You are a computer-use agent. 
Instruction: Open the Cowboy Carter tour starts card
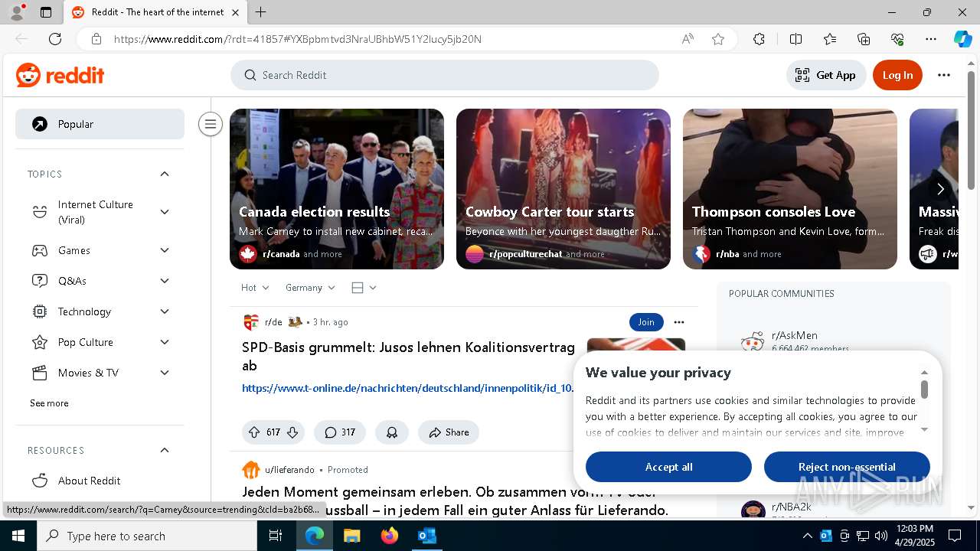pos(563,189)
